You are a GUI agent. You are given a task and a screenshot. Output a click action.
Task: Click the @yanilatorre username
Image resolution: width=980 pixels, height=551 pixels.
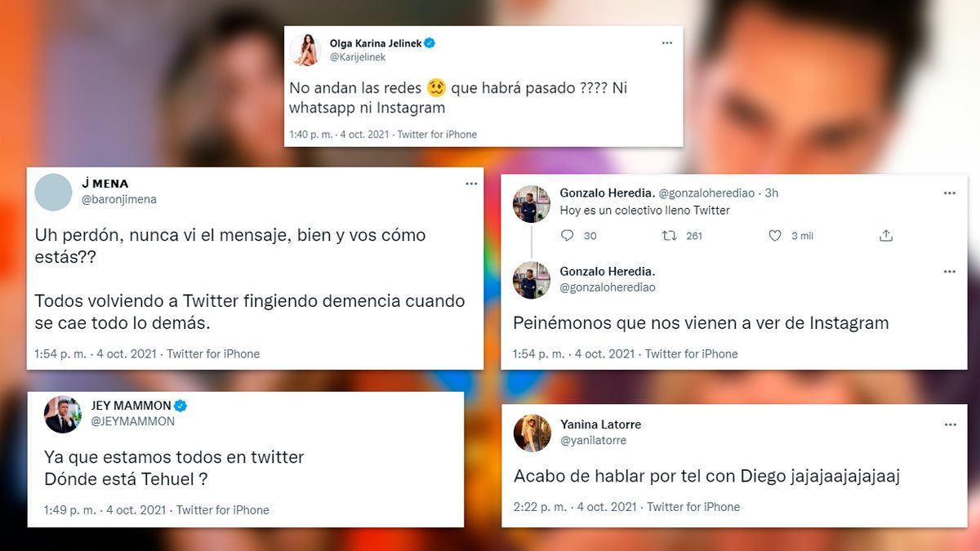[594, 441]
